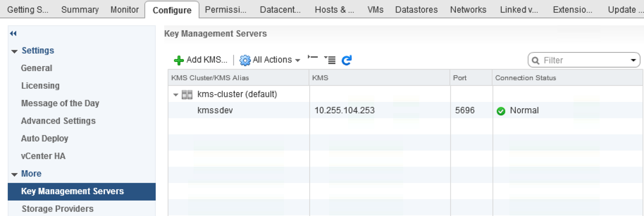644x216 pixels.
Task: Select the kmssdev server row
Action: pyautogui.click(x=215, y=110)
